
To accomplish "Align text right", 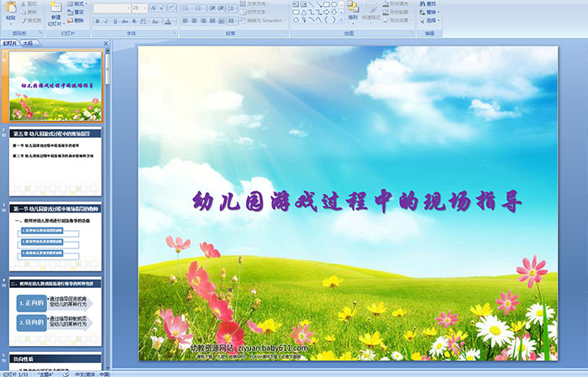I will click(203, 21).
